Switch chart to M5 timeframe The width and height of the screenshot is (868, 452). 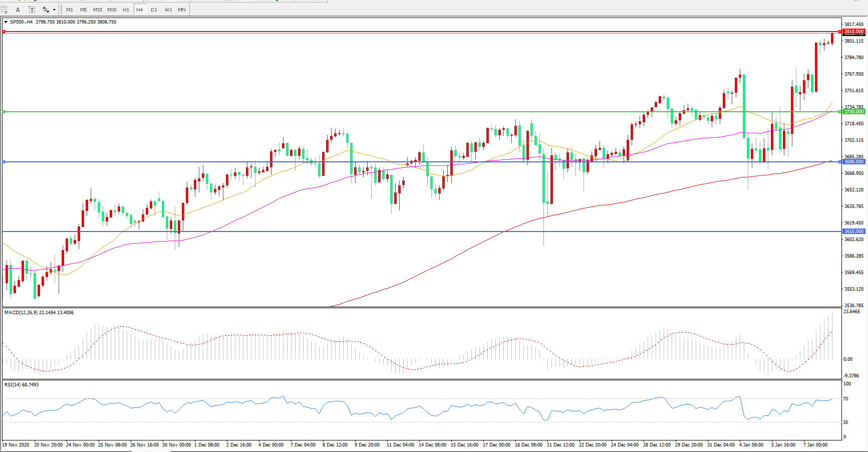click(x=83, y=10)
